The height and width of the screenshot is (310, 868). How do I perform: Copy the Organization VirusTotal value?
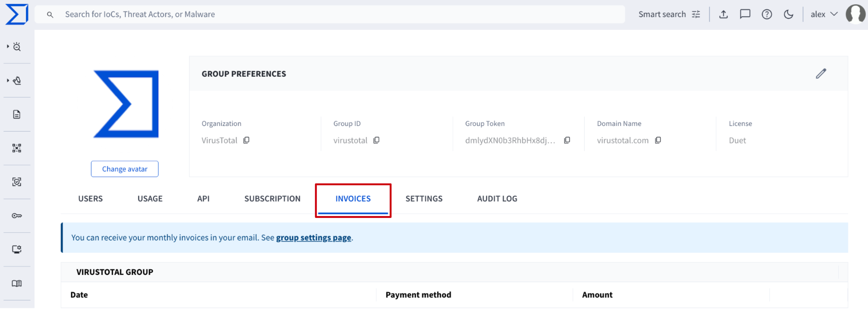[x=246, y=140]
